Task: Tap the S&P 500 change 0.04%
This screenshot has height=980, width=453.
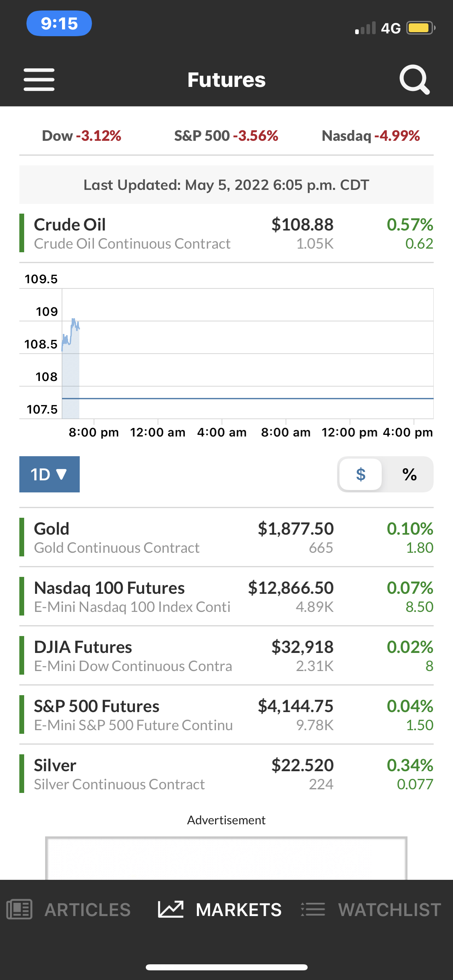Action: pyautogui.click(x=410, y=706)
